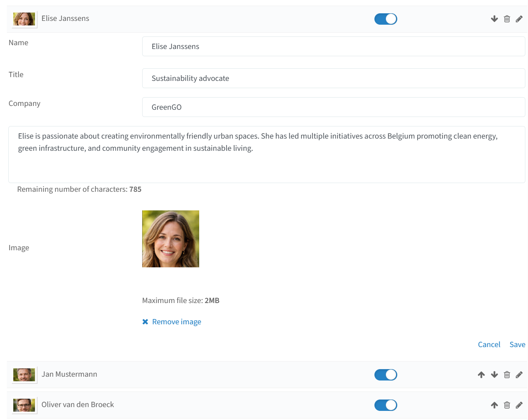Cancel editing the speaker
528x420 pixels.
tap(489, 344)
